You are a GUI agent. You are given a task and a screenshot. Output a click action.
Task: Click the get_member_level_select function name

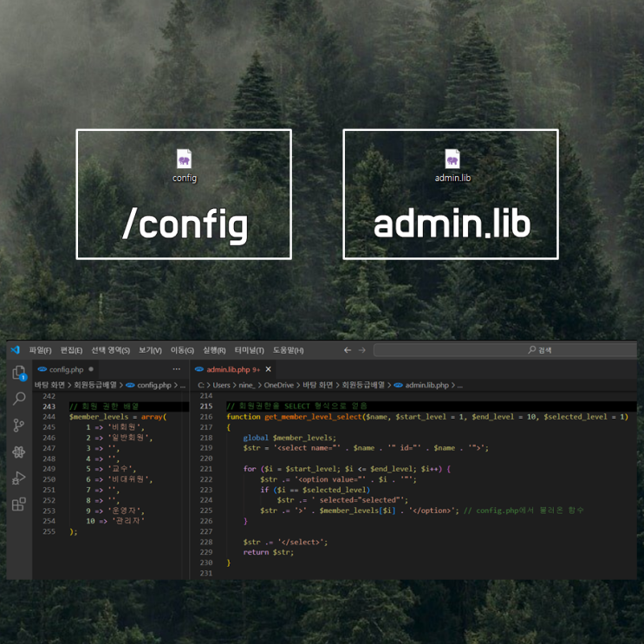click(x=313, y=417)
